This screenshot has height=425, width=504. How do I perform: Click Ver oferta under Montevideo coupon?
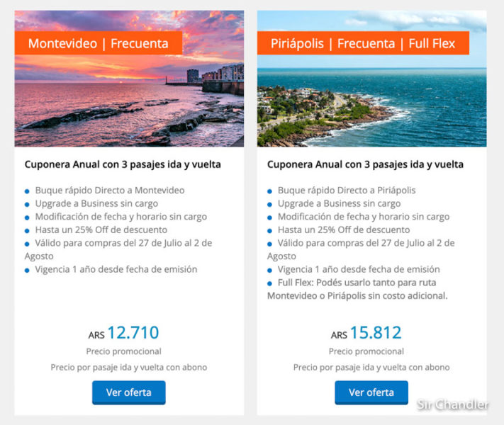click(128, 392)
